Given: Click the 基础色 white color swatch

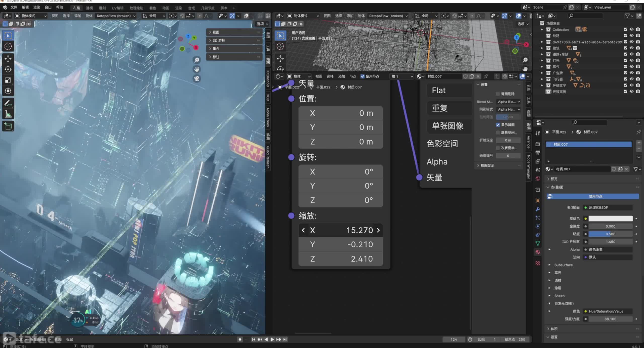Looking at the screenshot, I should [x=610, y=219].
